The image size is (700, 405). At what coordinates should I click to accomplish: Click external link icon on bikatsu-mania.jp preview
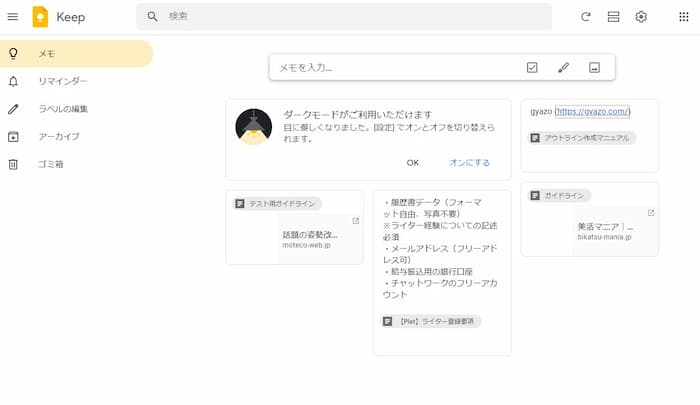point(651,213)
